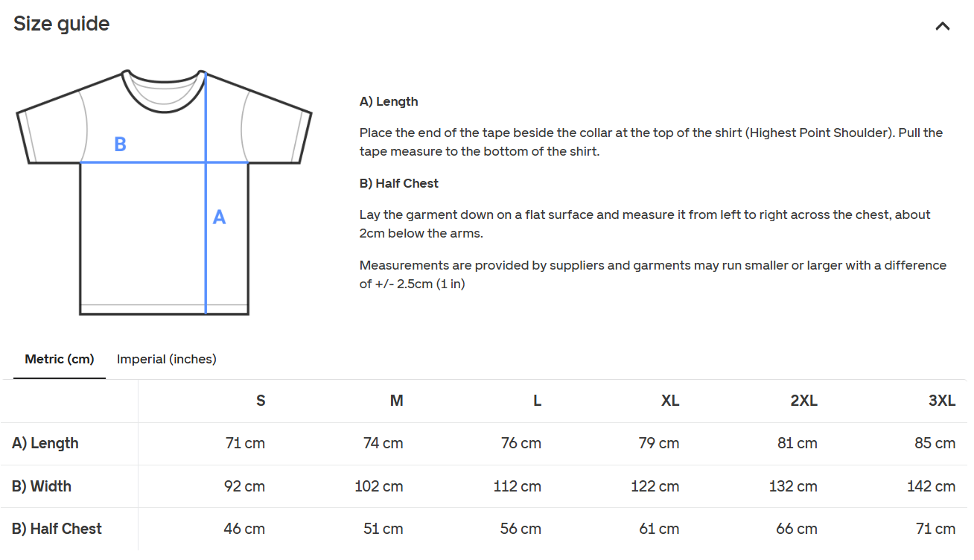Click the B) Width row label
The height and width of the screenshot is (560, 974).
click(x=42, y=486)
